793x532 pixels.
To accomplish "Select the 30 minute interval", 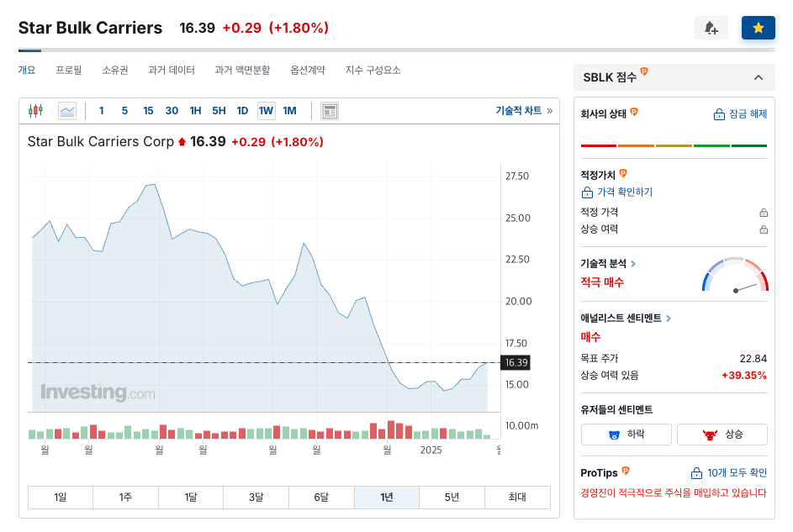I will [172, 111].
